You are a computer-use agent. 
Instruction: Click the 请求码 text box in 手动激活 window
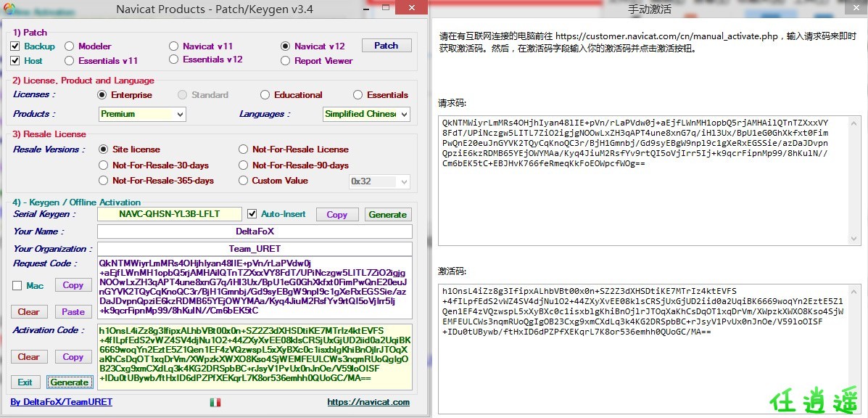pyautogui.click(x=650, y=181)
